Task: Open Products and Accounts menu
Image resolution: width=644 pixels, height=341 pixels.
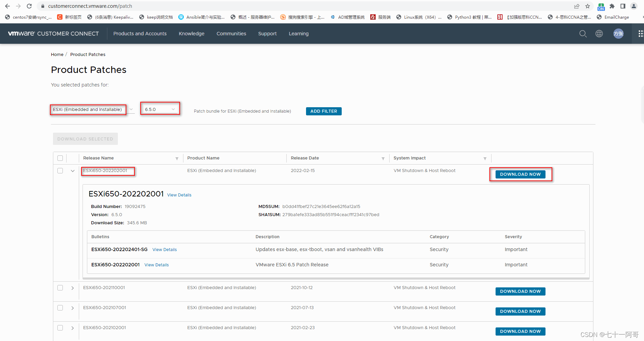Action: (x=140, y=34)
